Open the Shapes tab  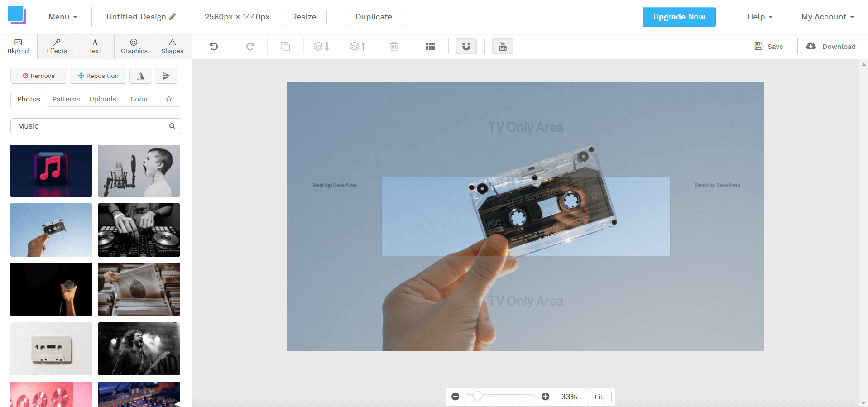tap(173, 47)
